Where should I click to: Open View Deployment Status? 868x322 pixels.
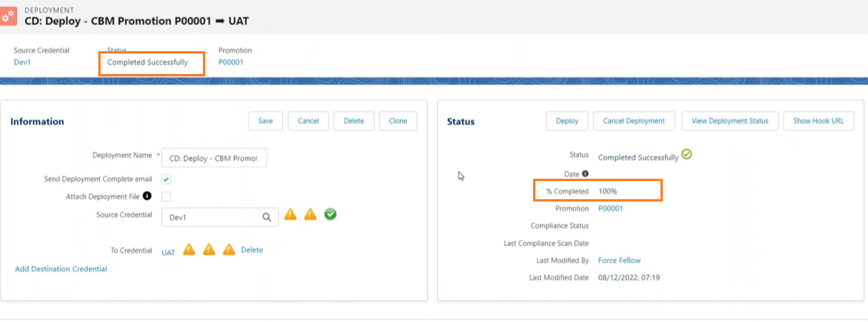coord(730,120)
